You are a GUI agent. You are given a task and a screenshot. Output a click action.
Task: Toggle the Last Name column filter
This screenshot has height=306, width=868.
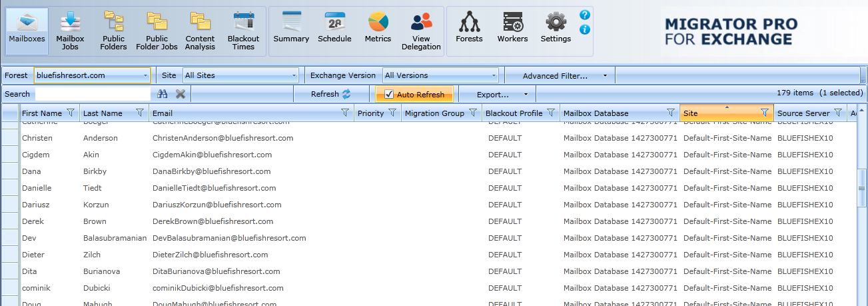click(139, 113)
